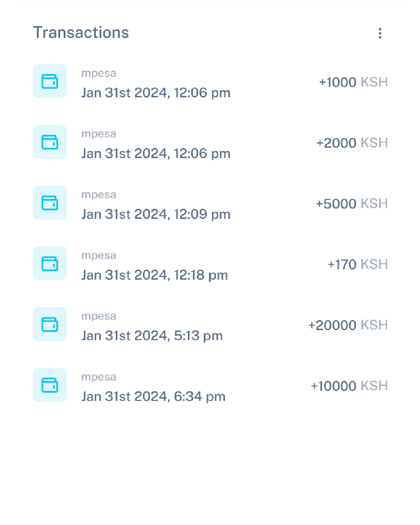Image resolution: width=420 pixels, height=525 pixels.
Task: Click wallet icon for +20000 KSH transaction
Action: coord(50,324)
